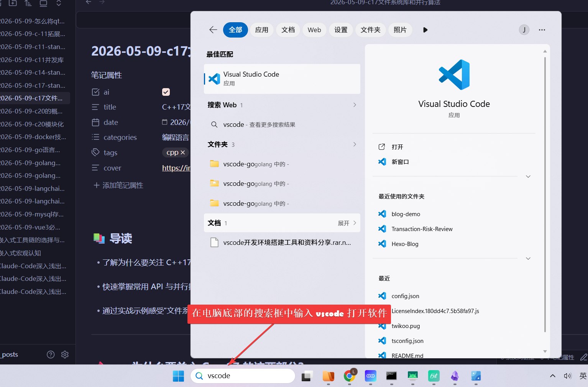Open the 2026-05-09-c20模块化 note in Obsidian
The height and width of the screenshot is (387, 588).
pyautogui.click(x=33, y=124)
